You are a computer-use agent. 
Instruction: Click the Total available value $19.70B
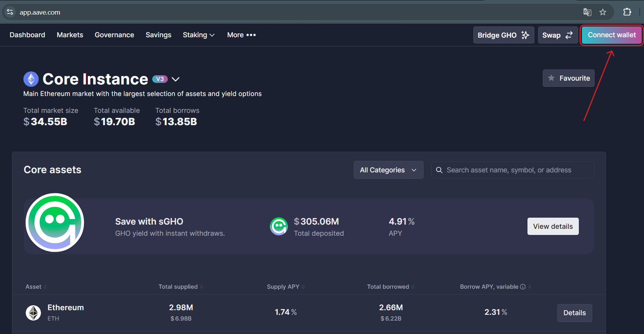pos(115,122)
